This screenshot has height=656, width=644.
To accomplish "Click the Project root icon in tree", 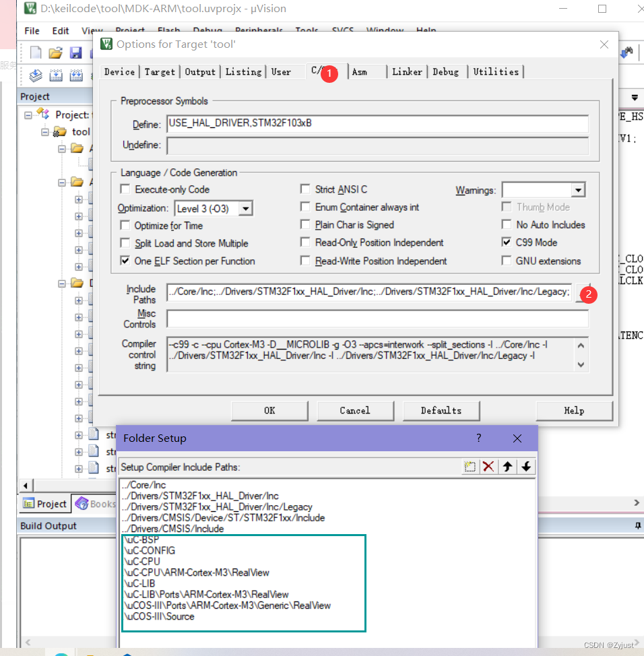I will coord(43,114).
